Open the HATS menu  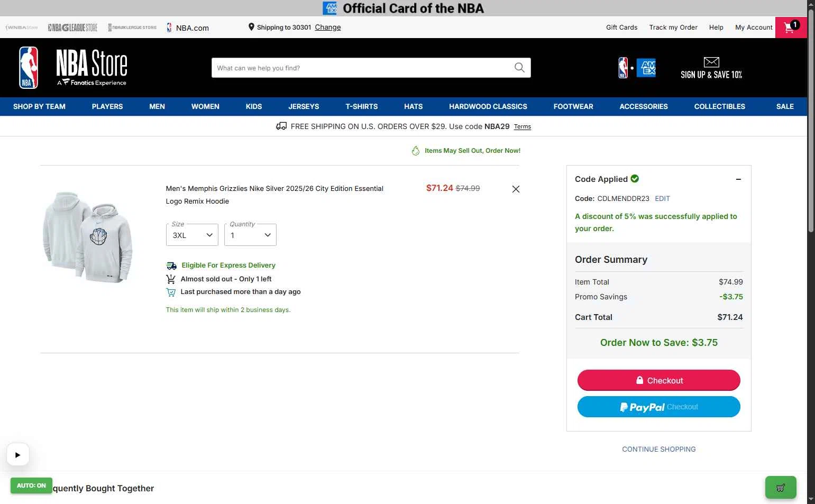tap(414, 106)
